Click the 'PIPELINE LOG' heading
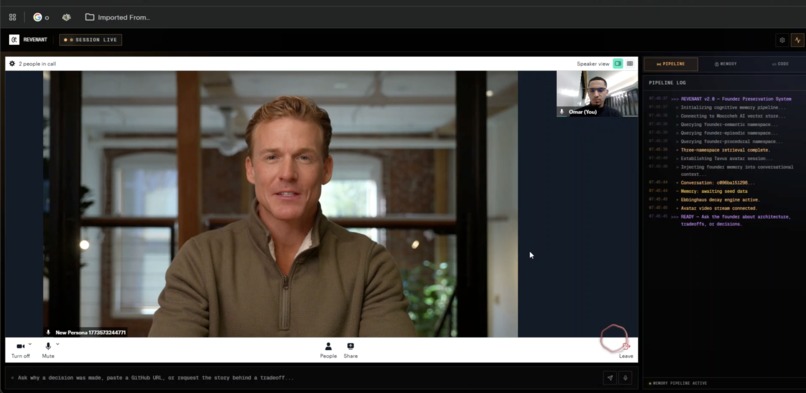The height and width of the screenshot is (393, 806). click(x=667, y=83)
